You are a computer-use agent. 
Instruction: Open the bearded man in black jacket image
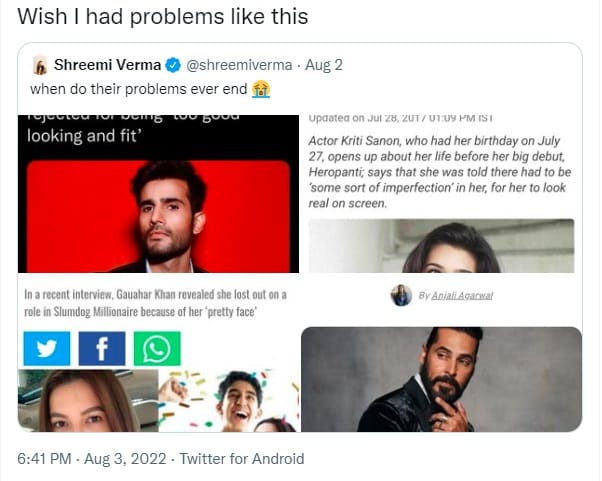pyautogui.click(x=441, y=379)
